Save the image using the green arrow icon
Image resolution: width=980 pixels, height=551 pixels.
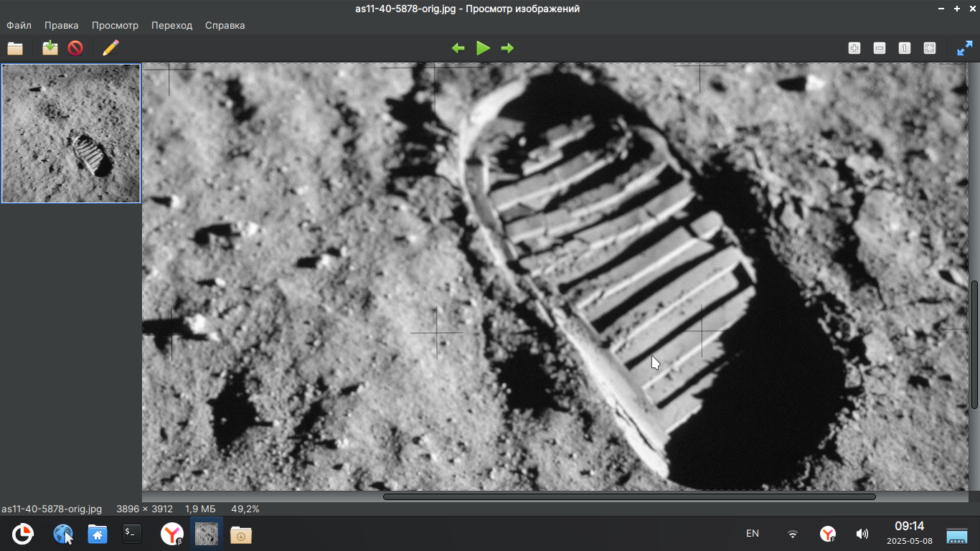pyautogui.click(x=50, y=48)
